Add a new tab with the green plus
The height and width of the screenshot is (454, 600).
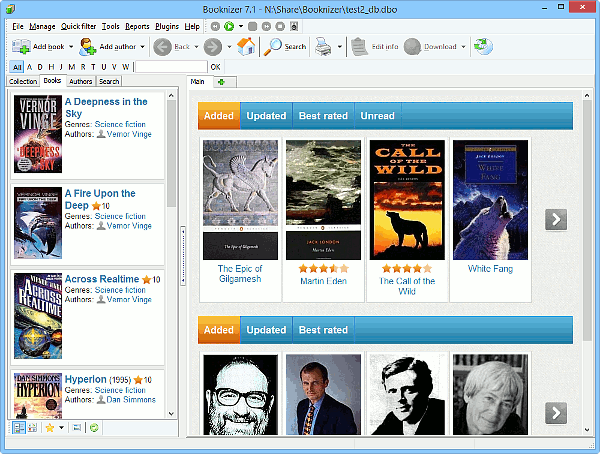coord(221,82)
